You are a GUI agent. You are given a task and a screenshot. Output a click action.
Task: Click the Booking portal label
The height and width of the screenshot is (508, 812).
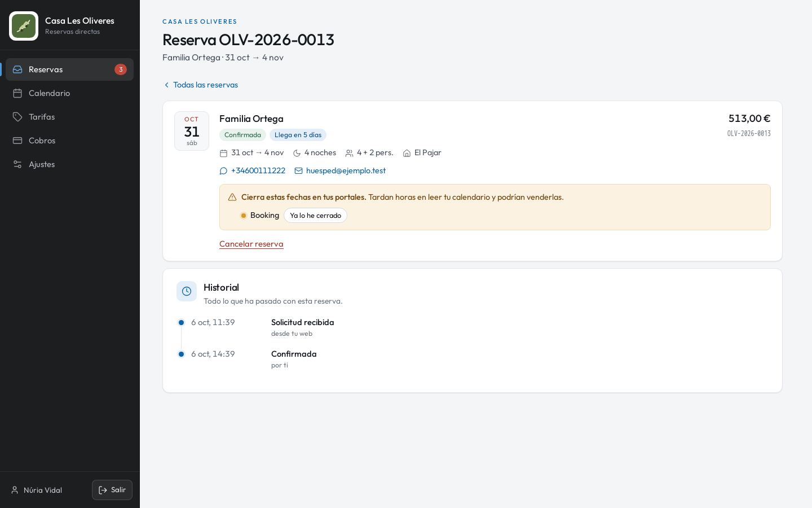coord(264,216)
